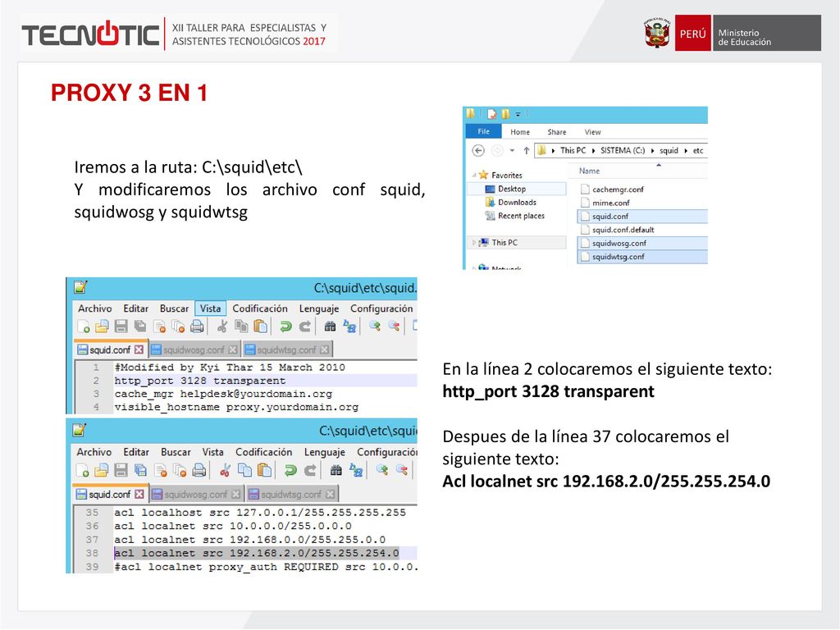840x630 pixels.
Task: Click Print icon in first Notepad++ screenshot
Action: click(x=197, y=326)
